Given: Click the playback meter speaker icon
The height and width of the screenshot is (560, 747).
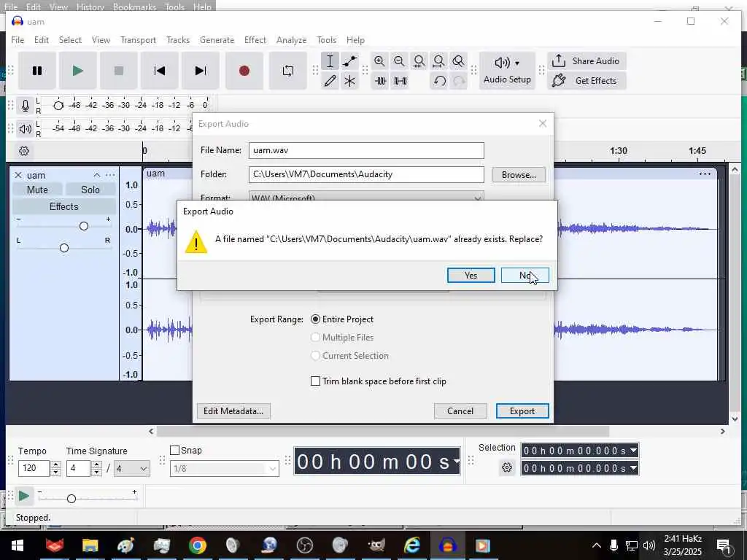Looking at the screenshot, I should [x=26, y=128].
